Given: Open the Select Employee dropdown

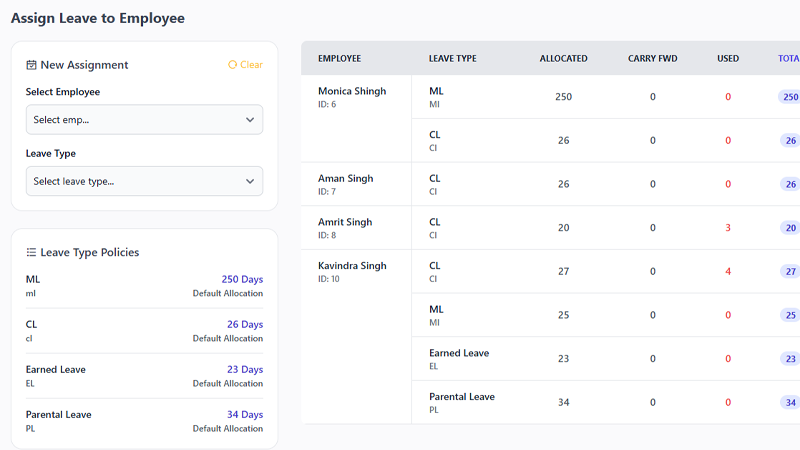Looking at the screenshot, I should pyautogui.click(x=144, y=120).
